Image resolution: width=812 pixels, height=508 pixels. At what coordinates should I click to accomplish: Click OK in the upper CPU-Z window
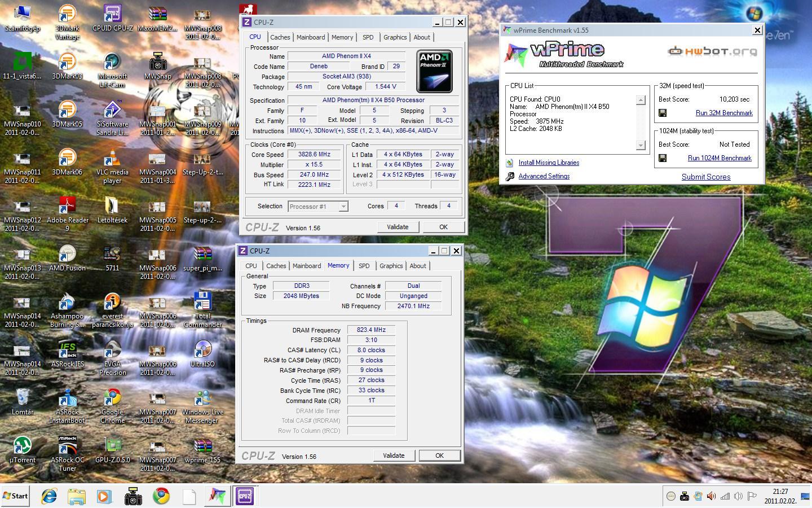click(443, 227)
